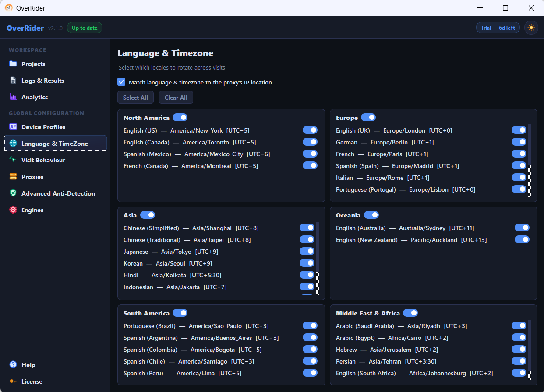Screen dimensions: 544x392
Task: Toggle the Oceania region switch
Action: coord(371,215)
